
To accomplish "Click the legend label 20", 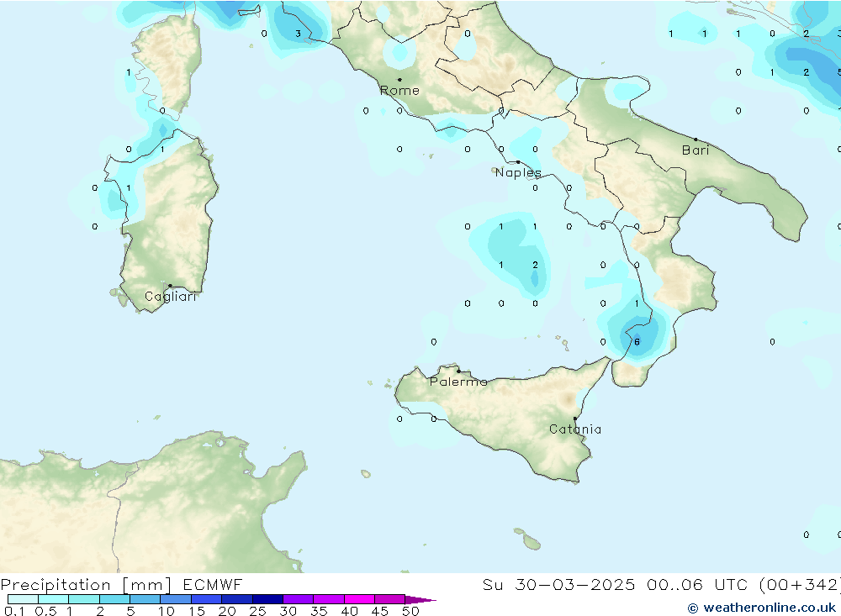I will (227, 611).
